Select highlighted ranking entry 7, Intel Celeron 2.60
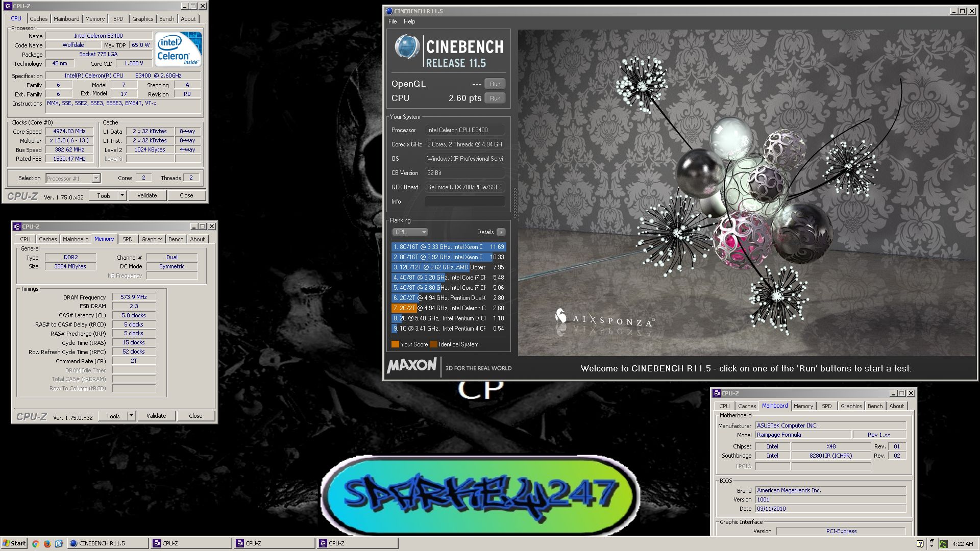980x551 pixels. [448, 308]
